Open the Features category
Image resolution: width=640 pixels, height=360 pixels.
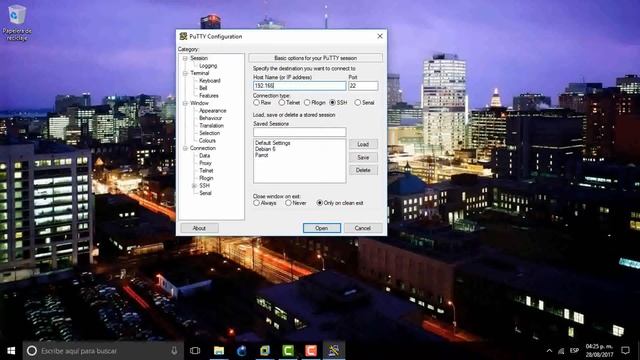[209, 96]
